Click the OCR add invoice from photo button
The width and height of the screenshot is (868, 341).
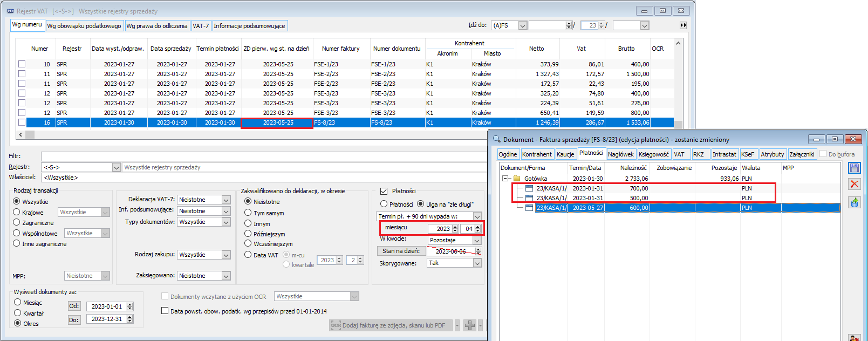click(x=391, y=325)
